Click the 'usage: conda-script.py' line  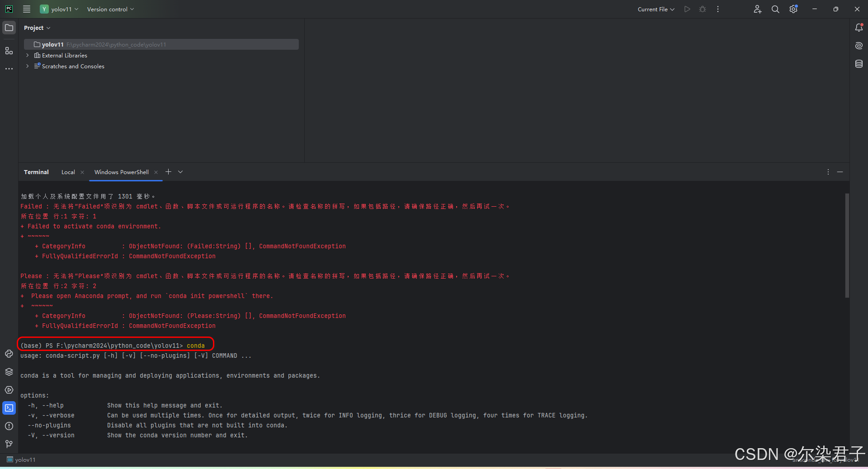click(136, 355)
